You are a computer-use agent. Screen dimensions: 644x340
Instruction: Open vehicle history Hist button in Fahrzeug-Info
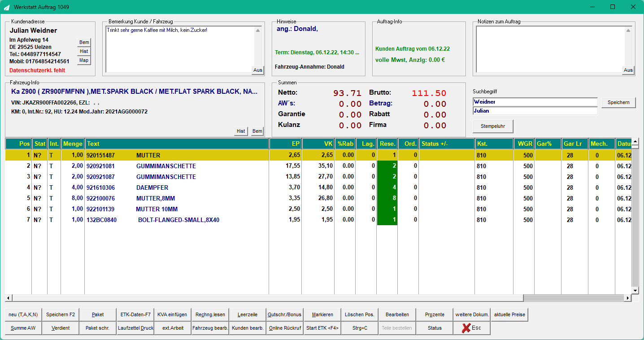pos(241,131)
